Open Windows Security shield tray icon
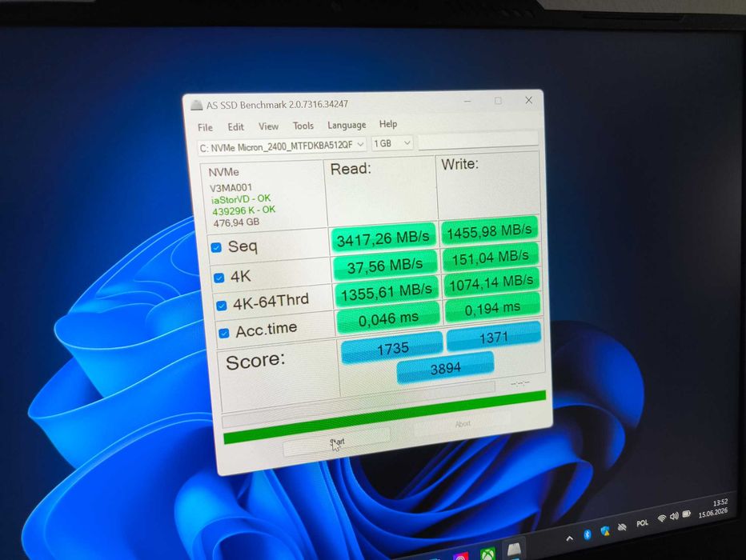746x560 pixels. pos(605,531)
